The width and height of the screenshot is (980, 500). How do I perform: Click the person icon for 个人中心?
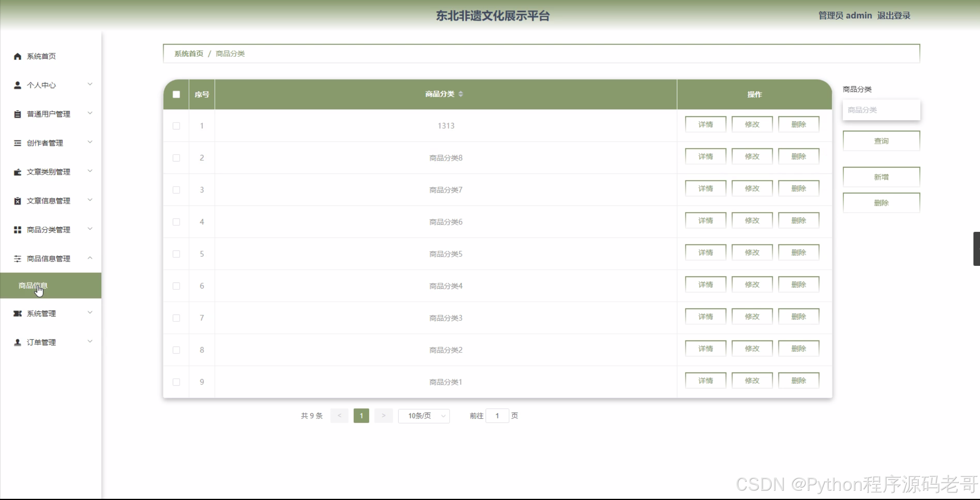[x=17, y=85]
